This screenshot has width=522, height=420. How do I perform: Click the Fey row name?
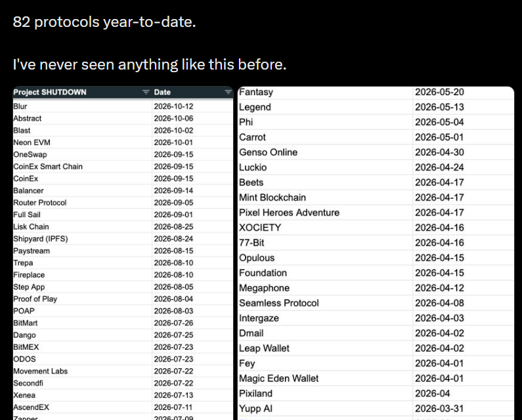(x=247, y=363)
